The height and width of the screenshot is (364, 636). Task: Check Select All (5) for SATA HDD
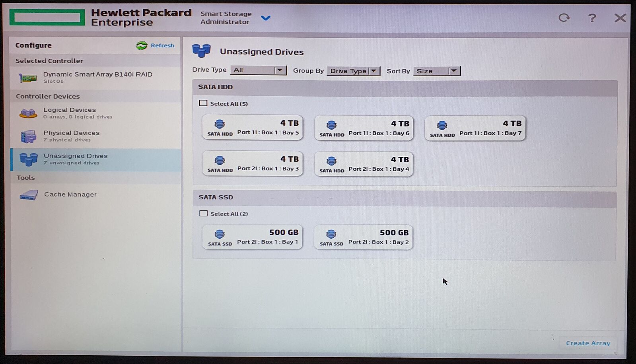point(203,103)
